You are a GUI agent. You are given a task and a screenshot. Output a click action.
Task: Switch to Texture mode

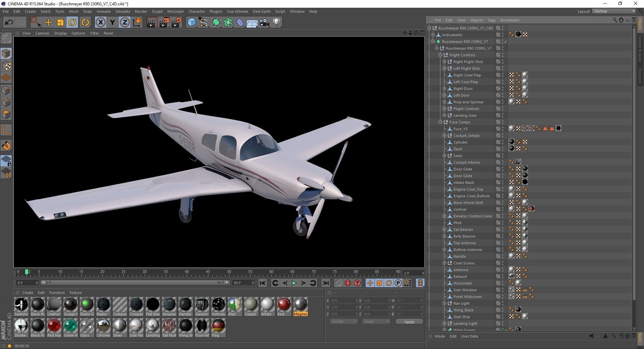pyautogui.click(x=6, y=66)
